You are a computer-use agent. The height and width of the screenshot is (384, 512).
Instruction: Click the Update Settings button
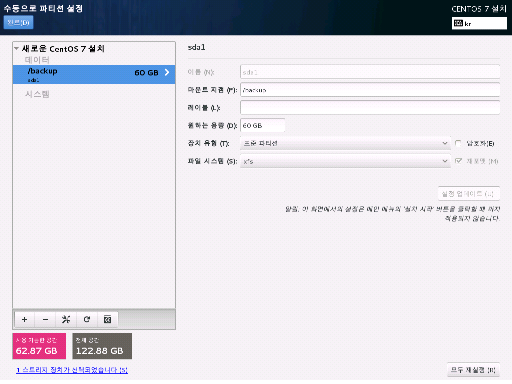click(469, 193)
